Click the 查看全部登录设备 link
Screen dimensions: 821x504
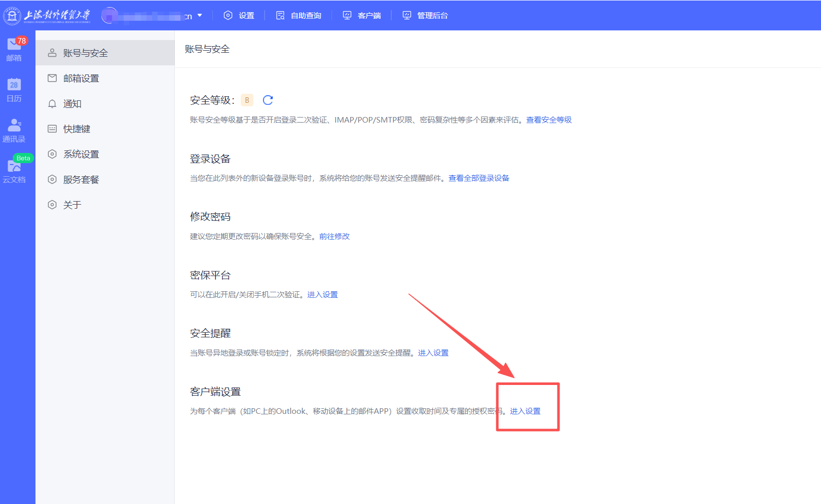(479, 178)
